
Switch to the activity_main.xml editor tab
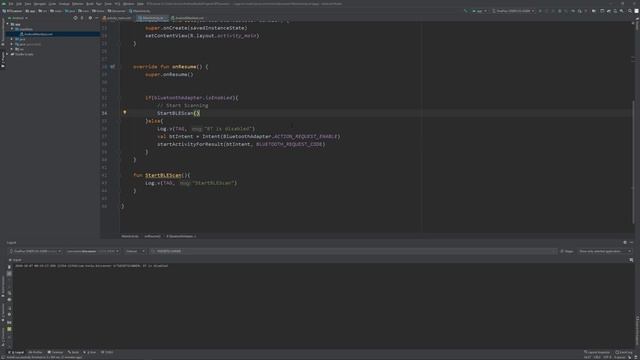click(x=118, y=18)
